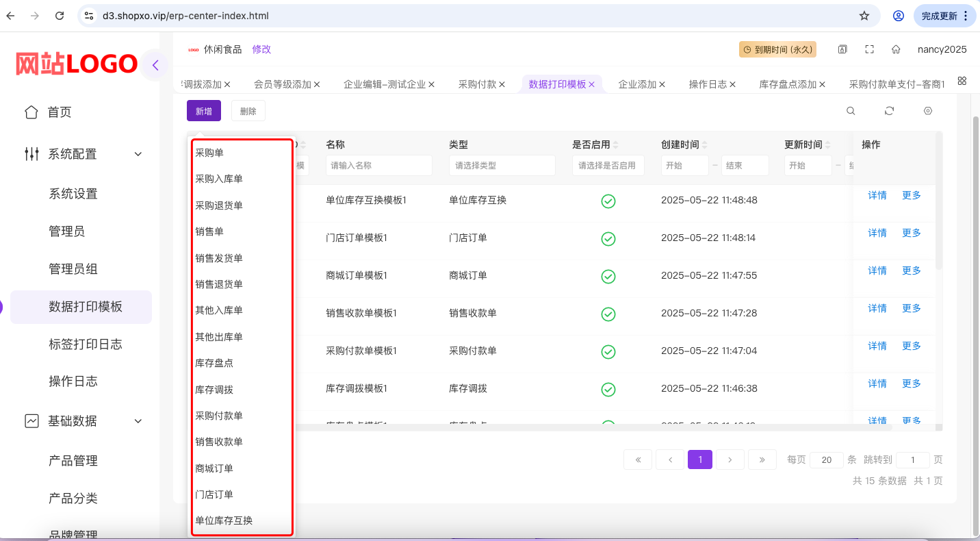Open 更多 menu for 销售收款单模板1 row
The width and height of the screenshot is (980, 541).
912,308
